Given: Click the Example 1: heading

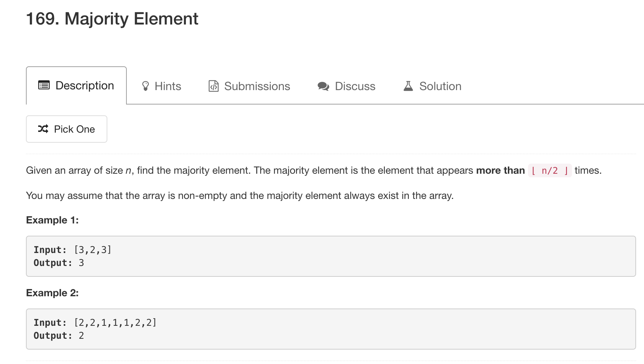Looking at the screenshot, I should [52, 220].
